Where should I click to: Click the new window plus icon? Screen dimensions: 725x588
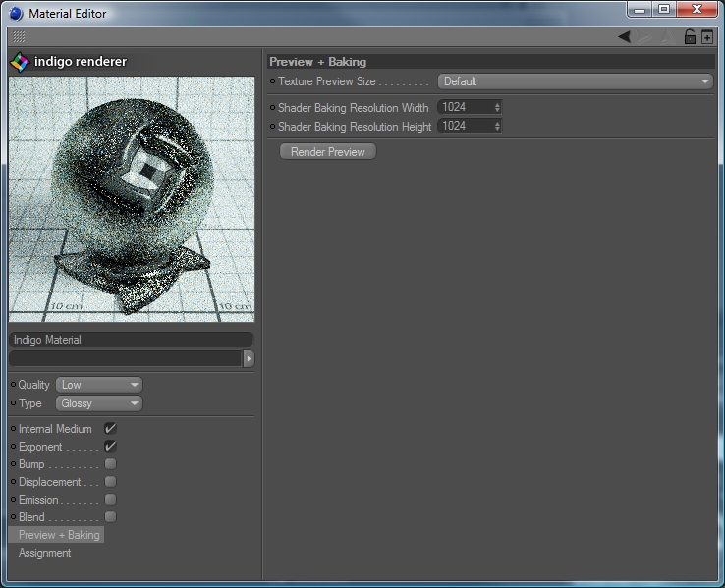coord(707,37)
